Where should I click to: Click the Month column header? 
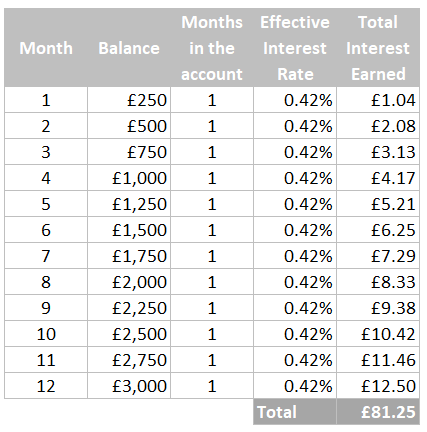click(46, 48)
